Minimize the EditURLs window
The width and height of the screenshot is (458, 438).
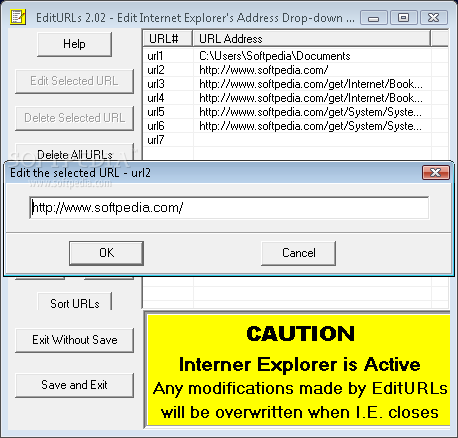[374, 18]
